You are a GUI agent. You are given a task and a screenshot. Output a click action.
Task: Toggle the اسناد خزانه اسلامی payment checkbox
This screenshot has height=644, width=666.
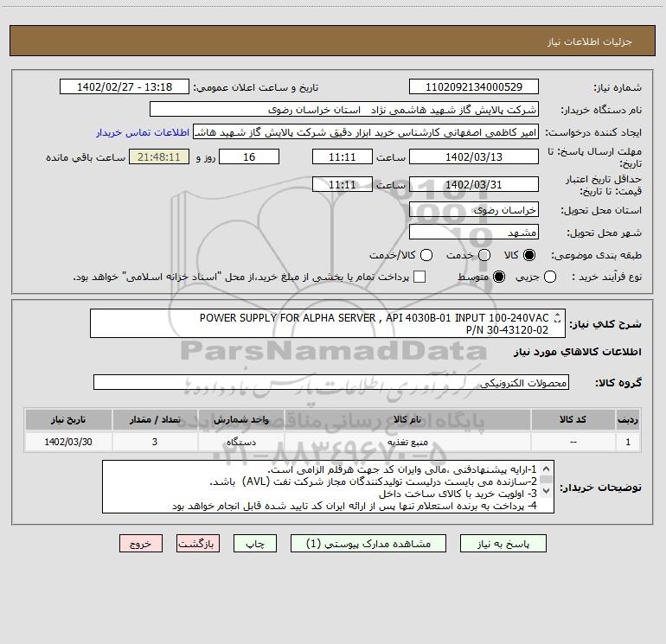coord(419,277)
